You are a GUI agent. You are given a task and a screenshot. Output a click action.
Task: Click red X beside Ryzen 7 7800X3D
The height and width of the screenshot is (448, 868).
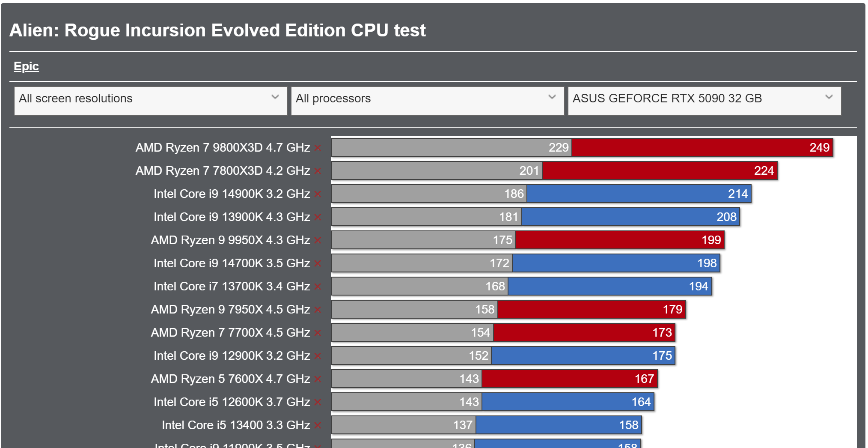[x=318, y=171]
